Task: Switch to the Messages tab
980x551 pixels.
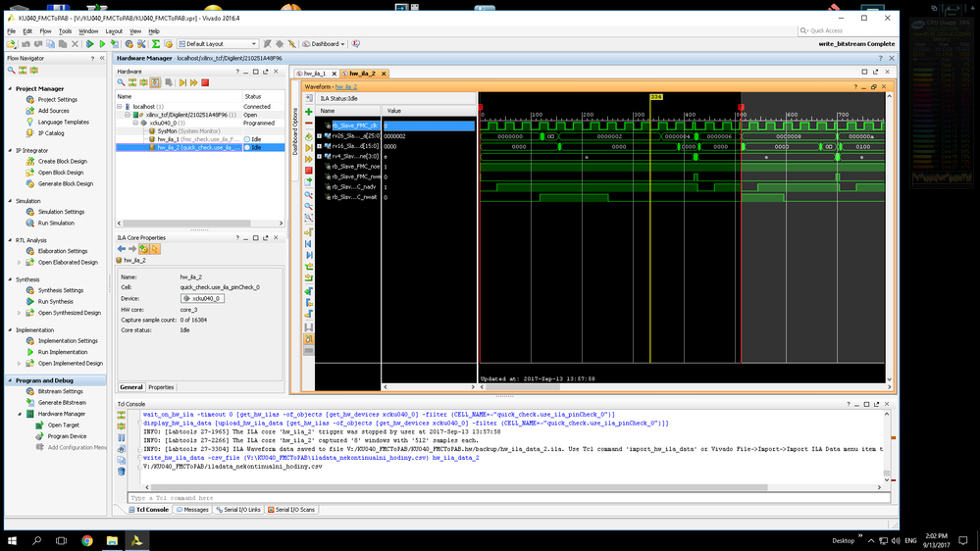Action: (192, 510)
